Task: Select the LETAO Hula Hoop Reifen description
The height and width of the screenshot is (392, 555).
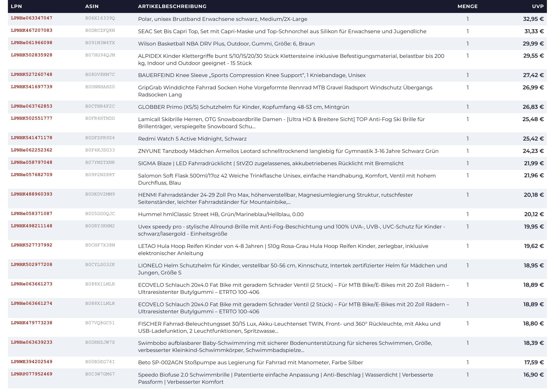Action: (283, 250)
